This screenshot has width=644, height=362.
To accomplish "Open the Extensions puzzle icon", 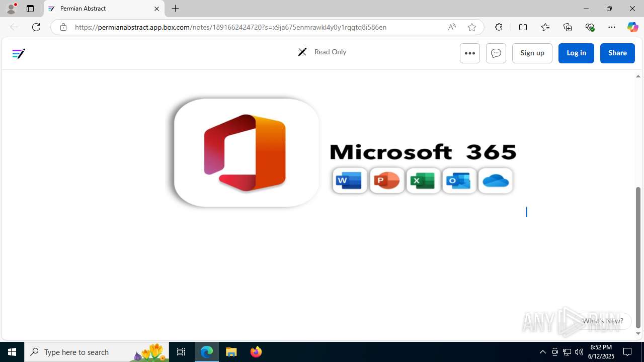I will (x=499, y=27).
